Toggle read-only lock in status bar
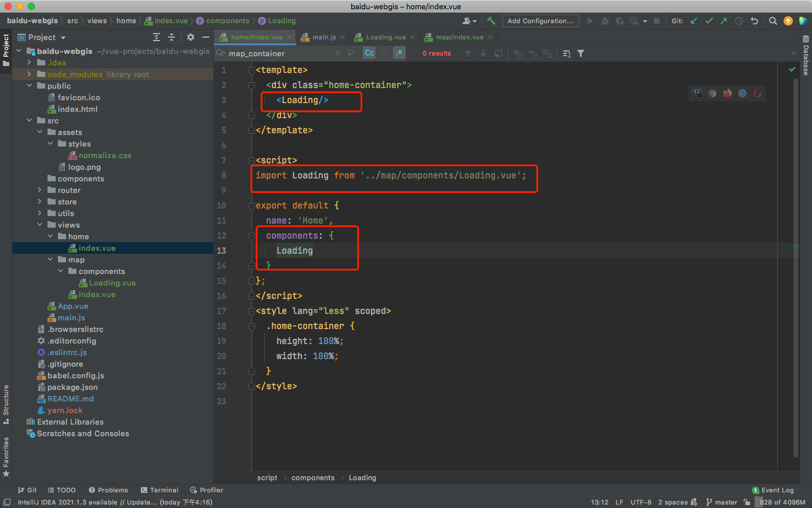The image size is (812, 508). click(x=747, y=502)
